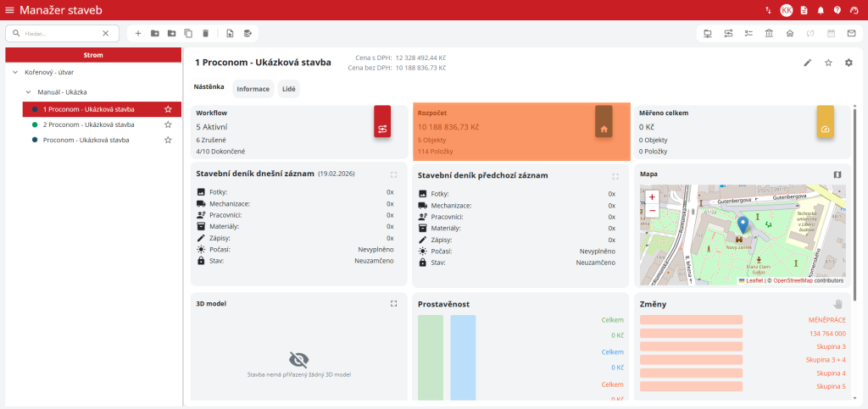The height and width of the screenshot is (409, 868).
Task: Click the pencil edit icon
Action: coord(808,63)
